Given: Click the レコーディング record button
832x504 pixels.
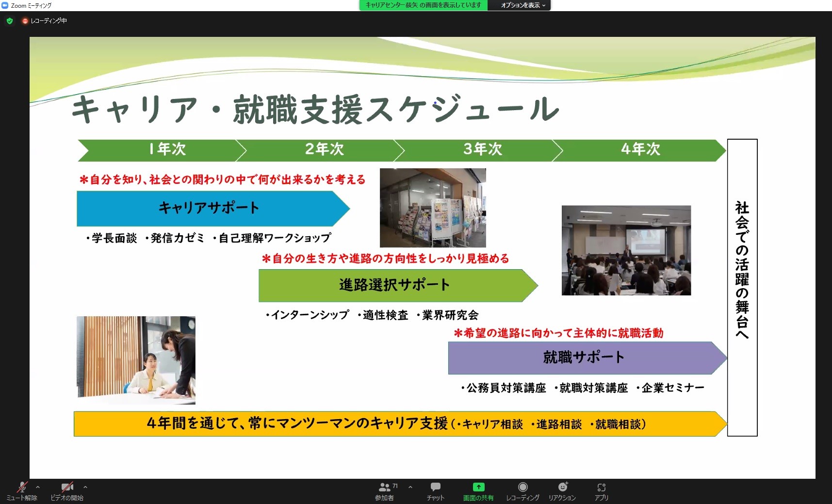Looking at the screenshot, I should pyautogui.click(x=522, y=491).
